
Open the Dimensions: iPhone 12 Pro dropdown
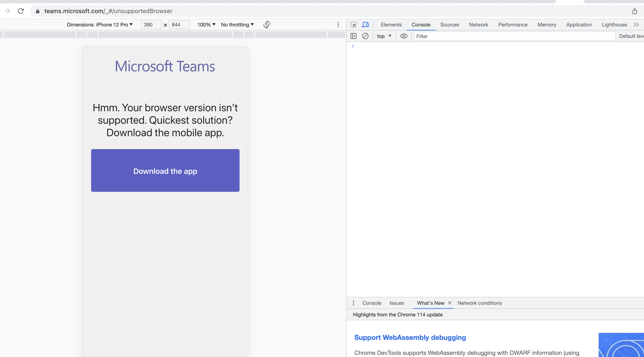(x=100, y=25)
